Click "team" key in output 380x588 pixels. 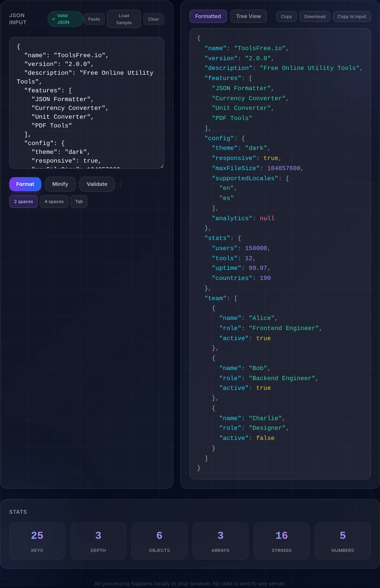pyautogui.click(x=215, y=298)
